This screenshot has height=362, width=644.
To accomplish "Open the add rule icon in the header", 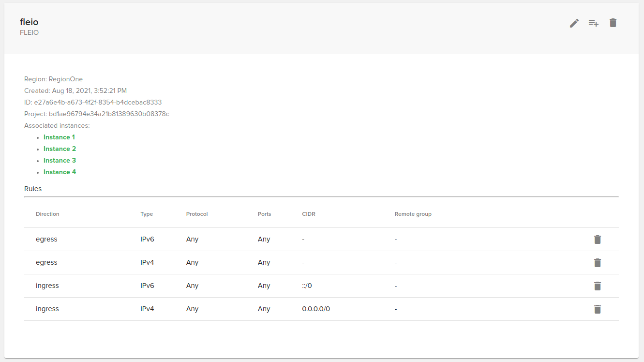I will point(593,23).
